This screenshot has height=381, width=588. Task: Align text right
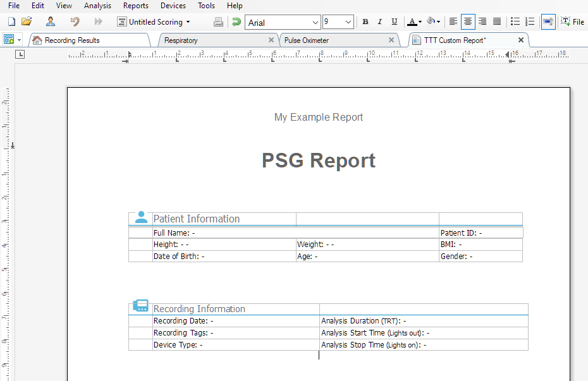pos(482,21)
